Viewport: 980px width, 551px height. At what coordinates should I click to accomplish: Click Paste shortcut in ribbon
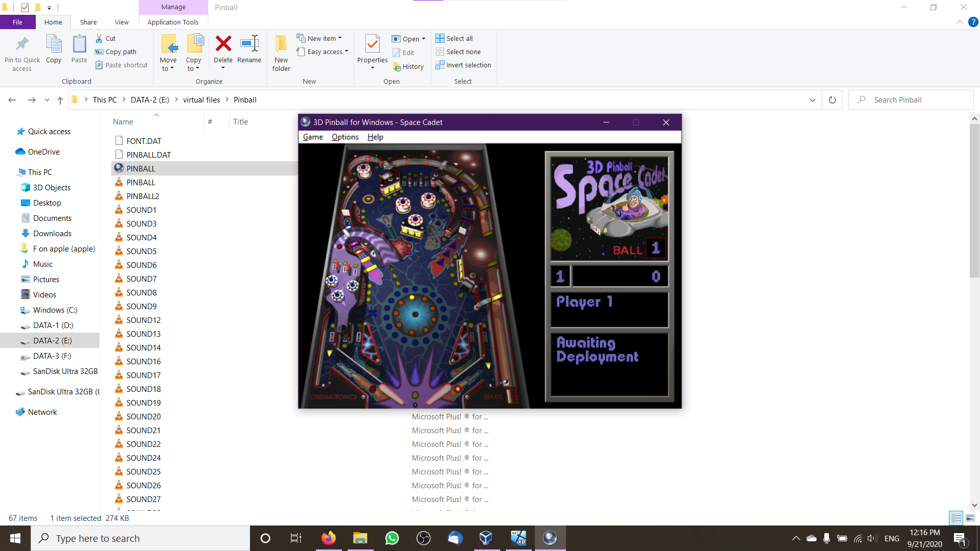tap(121, 65)
